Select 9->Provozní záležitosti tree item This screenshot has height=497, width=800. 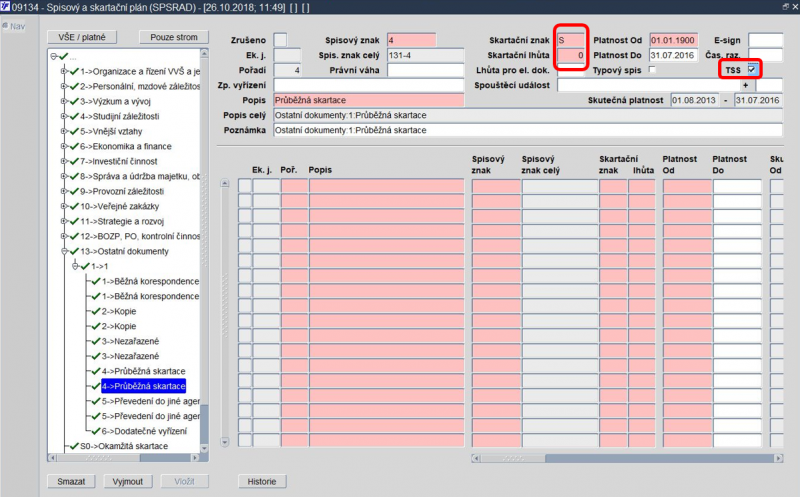pos(122,191)
